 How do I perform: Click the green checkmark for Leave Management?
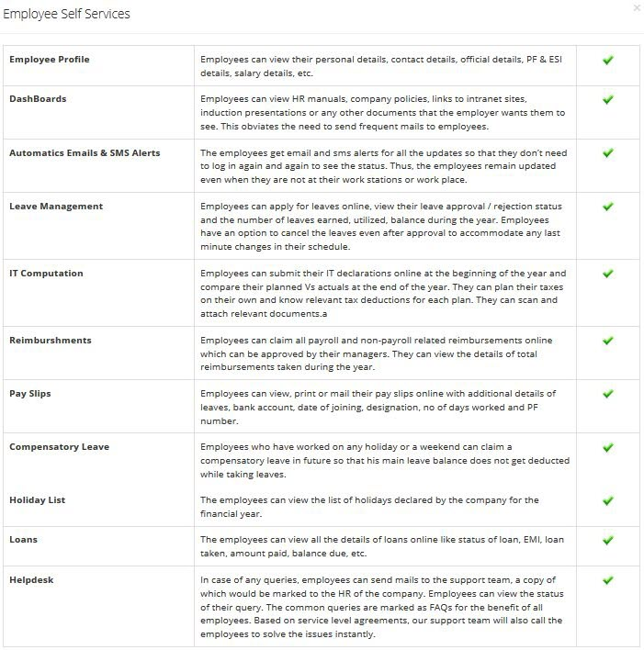(608, 207)
